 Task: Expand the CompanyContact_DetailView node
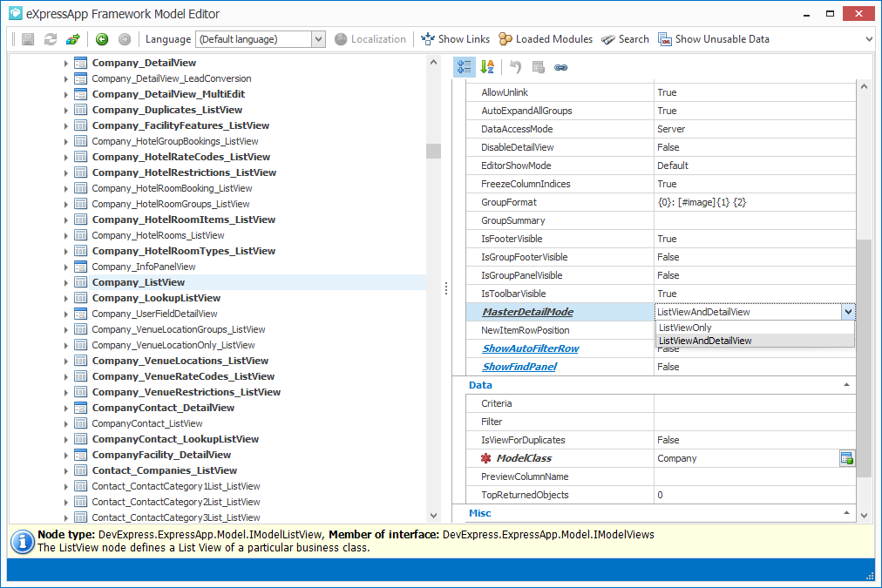tap(66, 408)
